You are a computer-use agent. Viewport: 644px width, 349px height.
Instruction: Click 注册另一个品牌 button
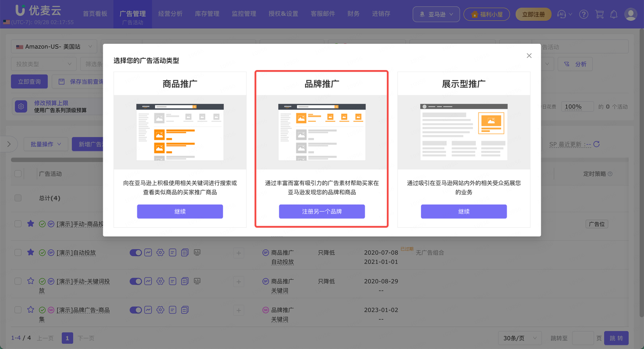coord(322,212)
